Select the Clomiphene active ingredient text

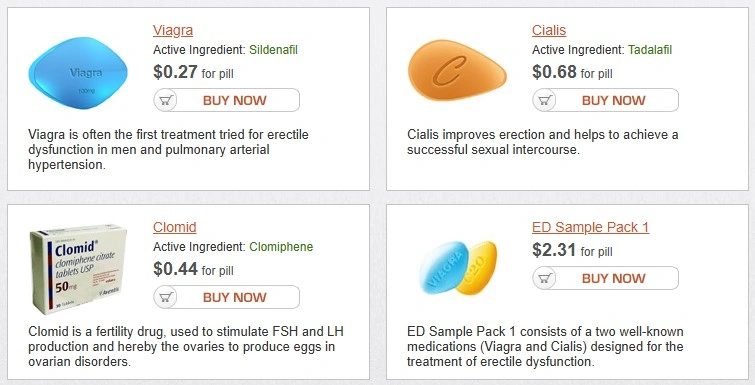pyautogui.click(x=281, y=247)
